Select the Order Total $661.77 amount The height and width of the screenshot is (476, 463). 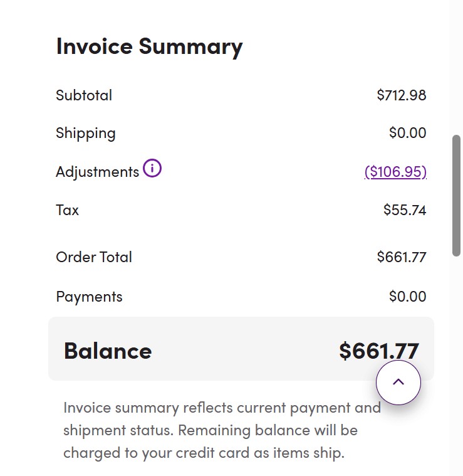(401, 257)
